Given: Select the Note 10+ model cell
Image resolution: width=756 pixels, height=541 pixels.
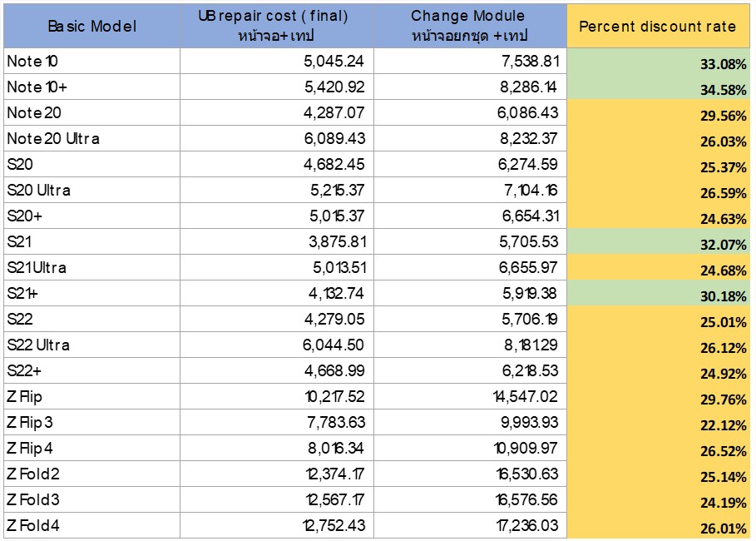Looking at the screenshot, I should [x=91, y=87].
